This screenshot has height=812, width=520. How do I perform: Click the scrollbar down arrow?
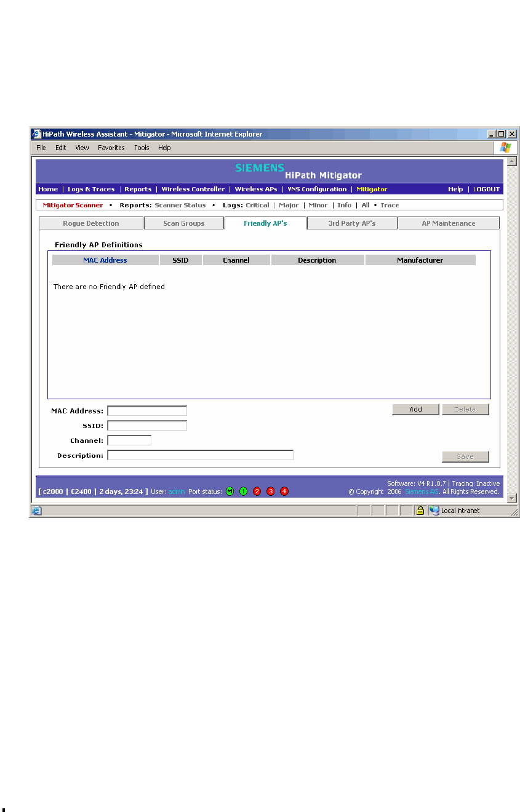511,497
